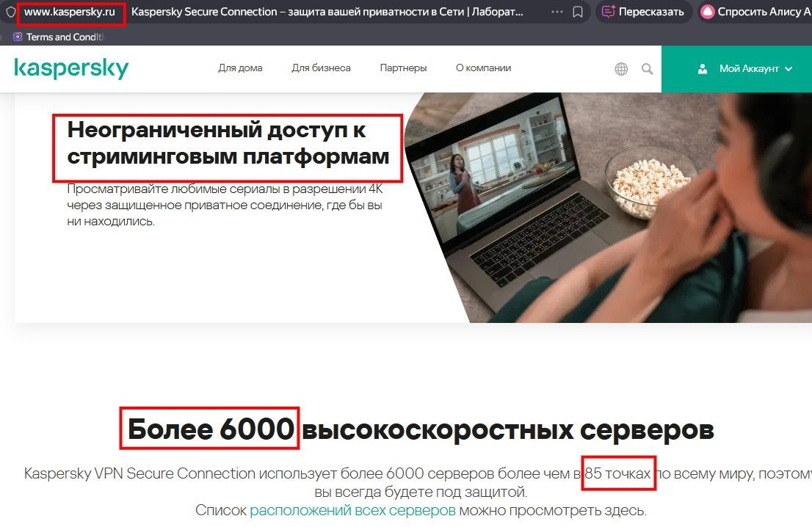Open the three-dots page options menu

(557, 12)
